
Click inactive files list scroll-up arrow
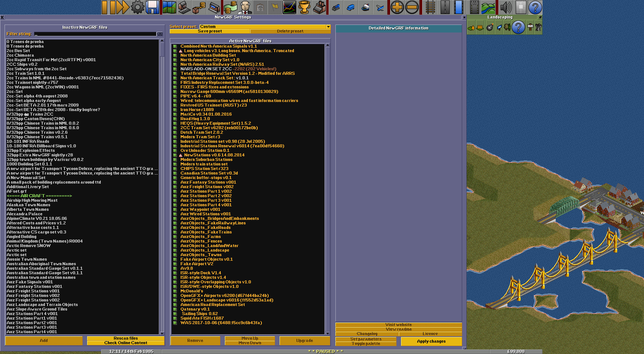(162, 41)
